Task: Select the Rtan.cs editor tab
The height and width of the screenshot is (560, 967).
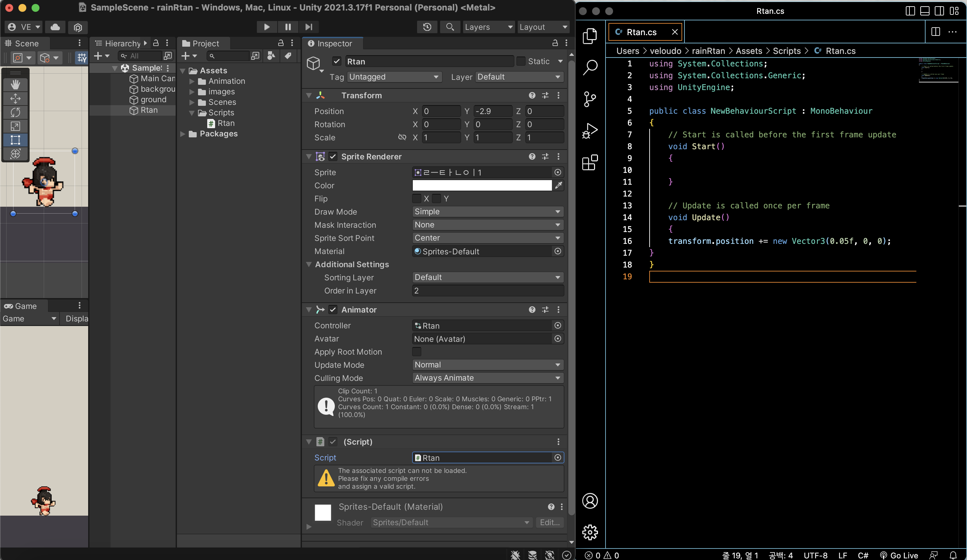Action: tap(645, 32)
